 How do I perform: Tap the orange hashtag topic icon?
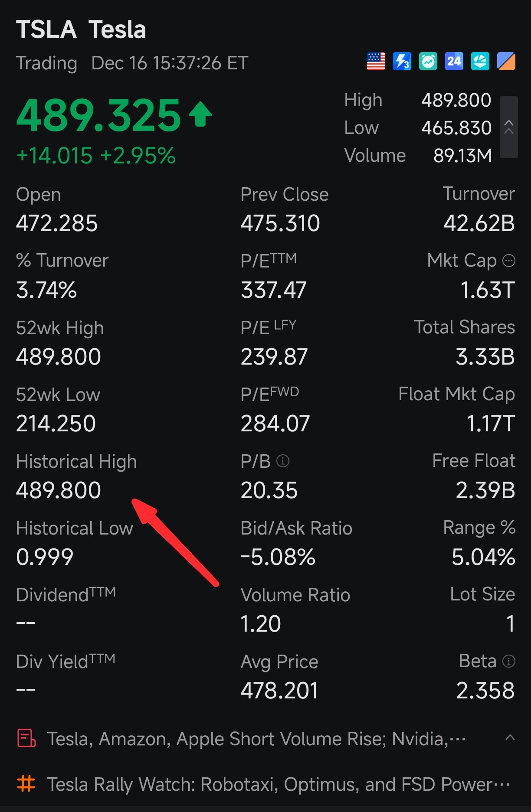pos(26,784)
